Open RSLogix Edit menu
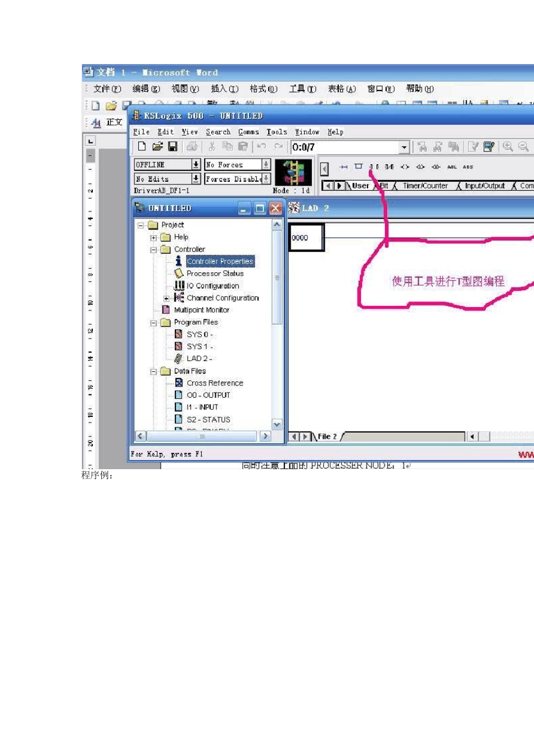This screenshot has width=534, height=756. (165, 132)
